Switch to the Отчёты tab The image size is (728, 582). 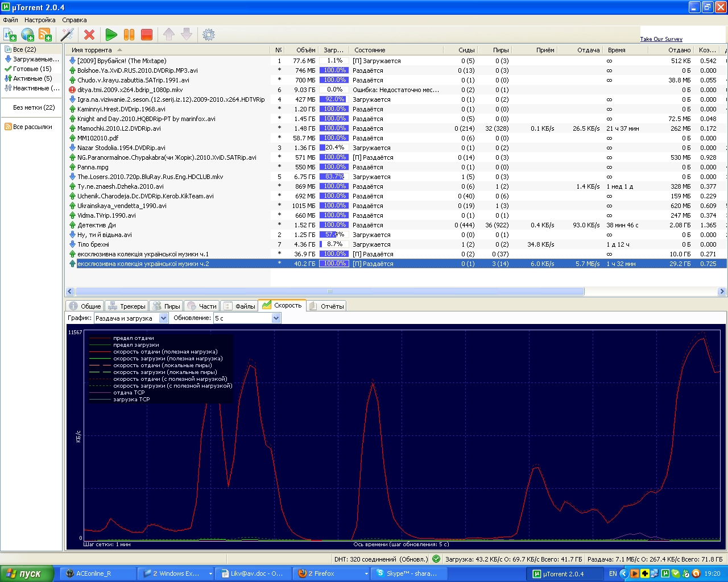pos(326,306)
